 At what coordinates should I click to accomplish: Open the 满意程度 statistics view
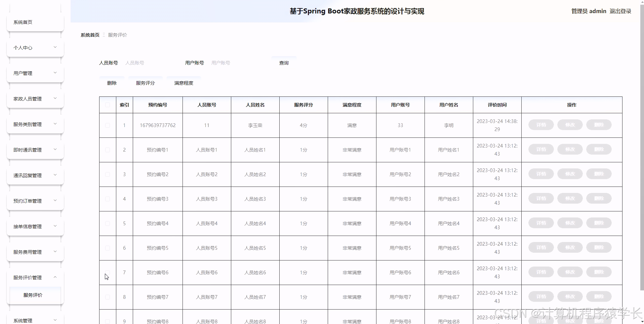point(184,83)
